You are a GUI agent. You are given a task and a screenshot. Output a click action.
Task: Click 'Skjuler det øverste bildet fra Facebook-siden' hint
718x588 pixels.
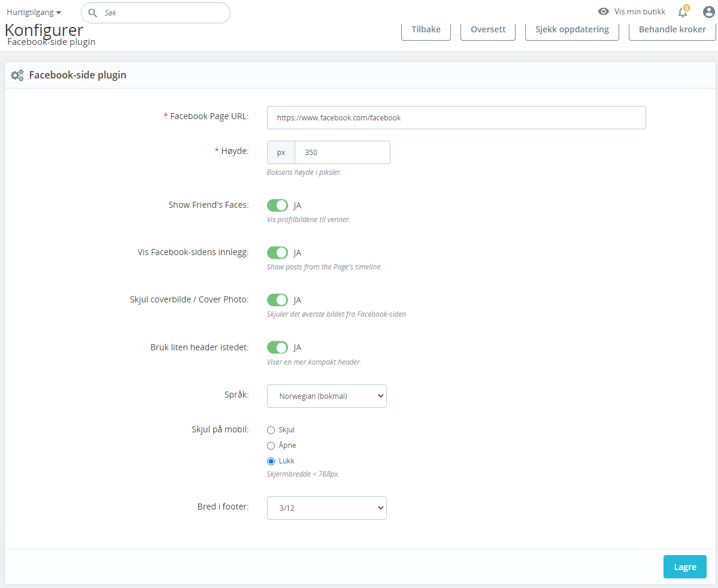[336, 314]
